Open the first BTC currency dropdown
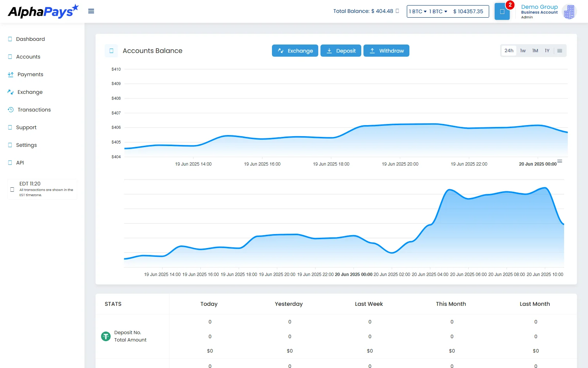The image size is (588, 368). click(418, 11)
